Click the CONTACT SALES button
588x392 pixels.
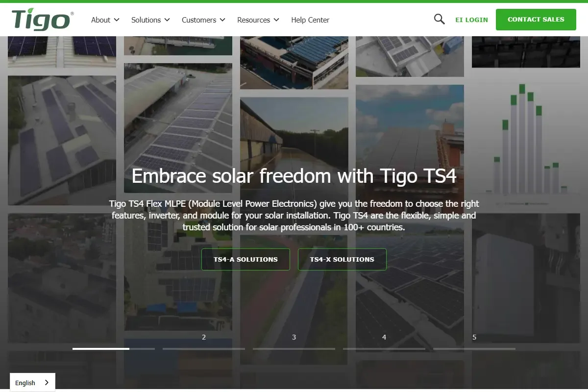point(536,20)
